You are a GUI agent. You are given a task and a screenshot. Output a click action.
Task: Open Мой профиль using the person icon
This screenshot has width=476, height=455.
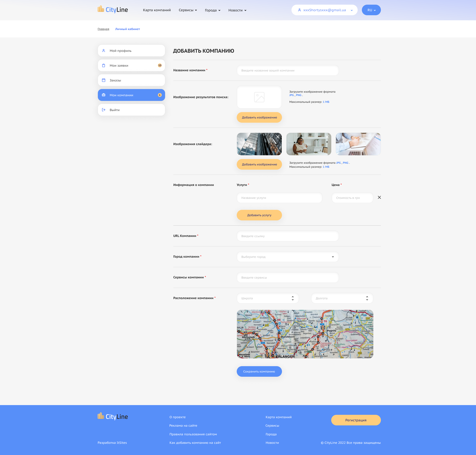pyautogui.click(x=104, y=50)
